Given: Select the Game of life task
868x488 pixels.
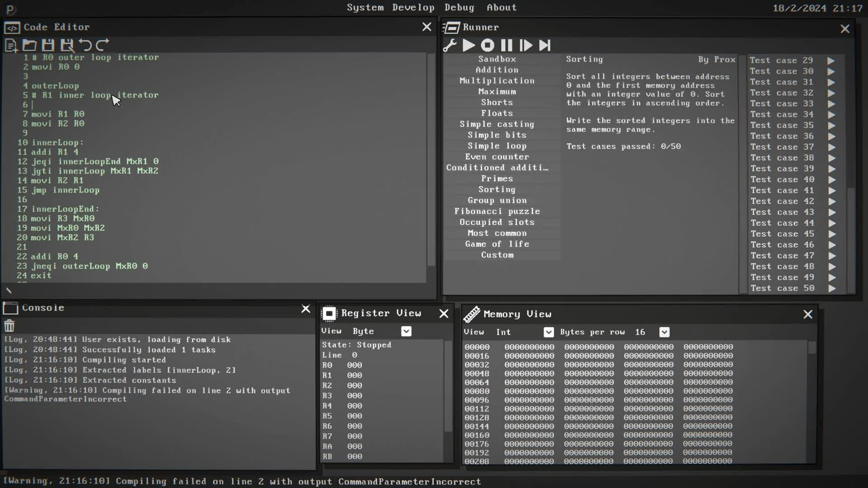Looking at the screenshot, I should (497, 244).
